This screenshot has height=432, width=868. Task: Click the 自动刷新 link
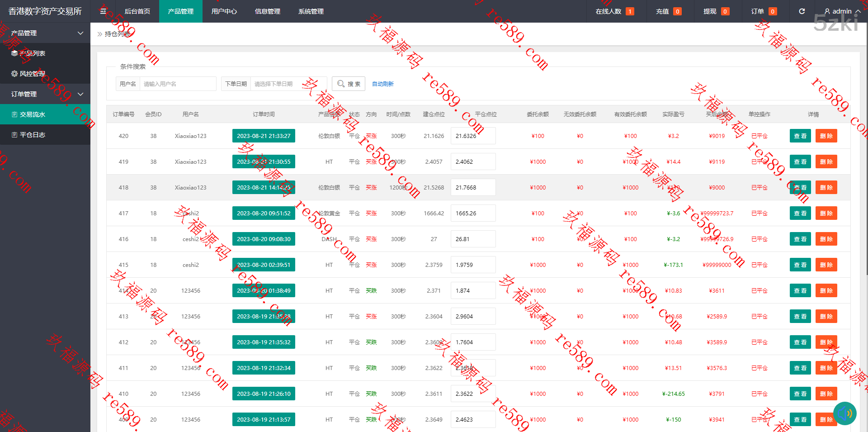[x=382, y=84]
